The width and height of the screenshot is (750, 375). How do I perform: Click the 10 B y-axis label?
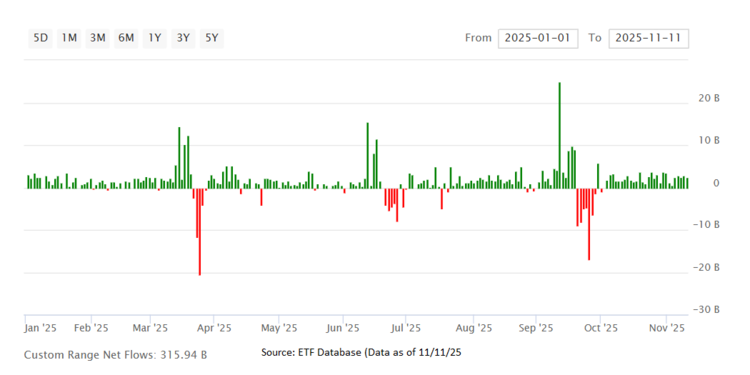(710, 141)
